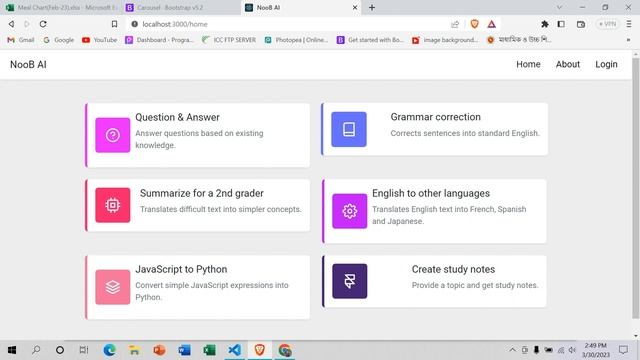Reload the page with the refresh icon

pyautogui.click(x=43, y=24)
